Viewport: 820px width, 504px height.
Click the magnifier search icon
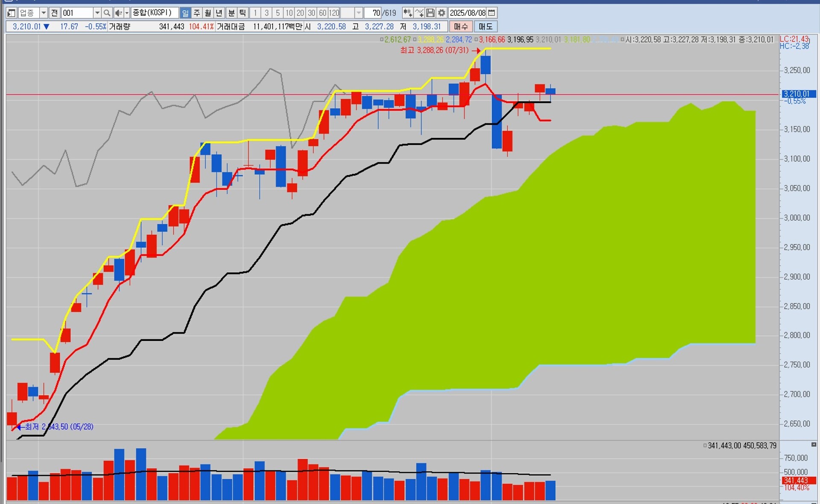pos(107,13)
